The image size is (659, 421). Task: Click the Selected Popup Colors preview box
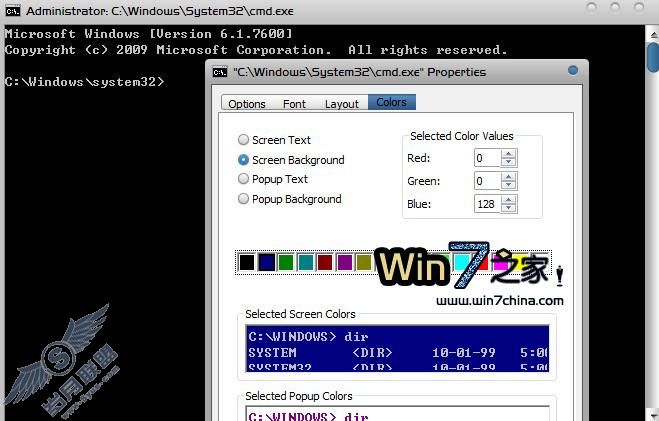click(397, 413)
